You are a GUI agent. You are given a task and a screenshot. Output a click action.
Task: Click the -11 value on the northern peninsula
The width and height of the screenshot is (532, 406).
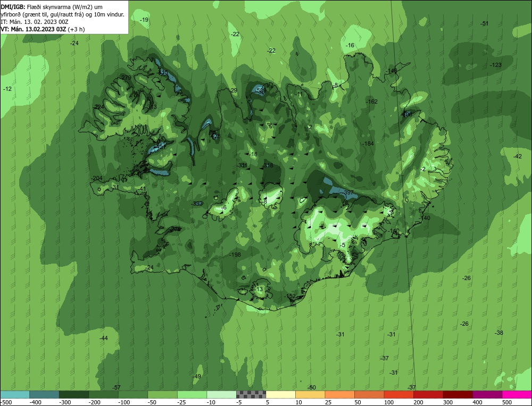[x=298, y=94]
